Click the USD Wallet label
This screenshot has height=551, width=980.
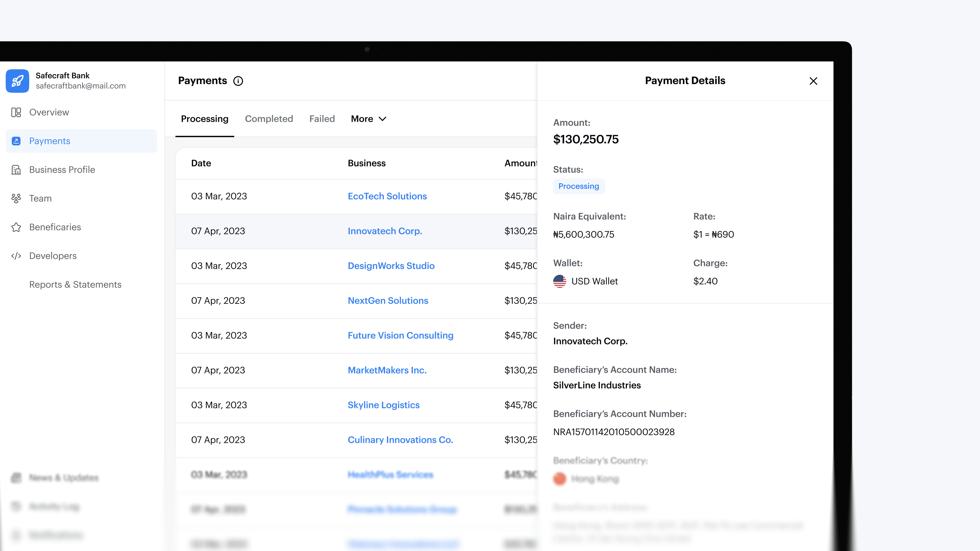click(x=595, y=281)
